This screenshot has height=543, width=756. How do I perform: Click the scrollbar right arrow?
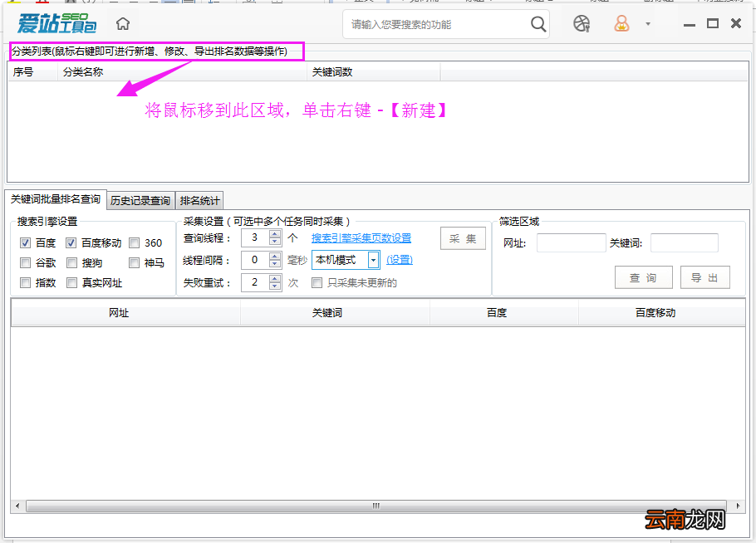pos(738,506)
